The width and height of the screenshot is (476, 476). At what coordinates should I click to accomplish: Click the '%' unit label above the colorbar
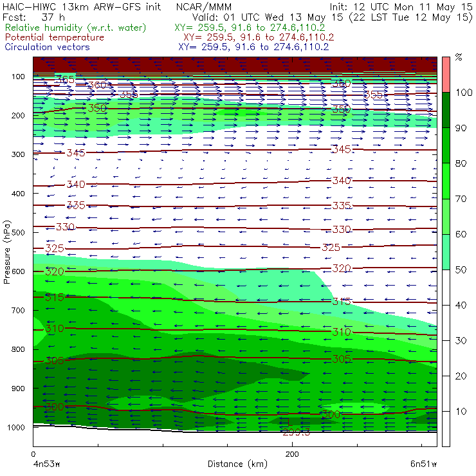tap(459, 57)
